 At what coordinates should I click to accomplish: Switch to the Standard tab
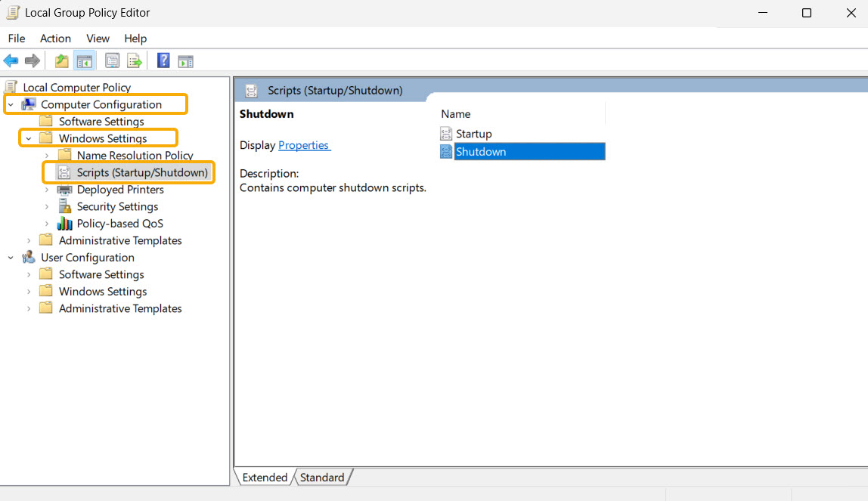[x=322, y=477]
